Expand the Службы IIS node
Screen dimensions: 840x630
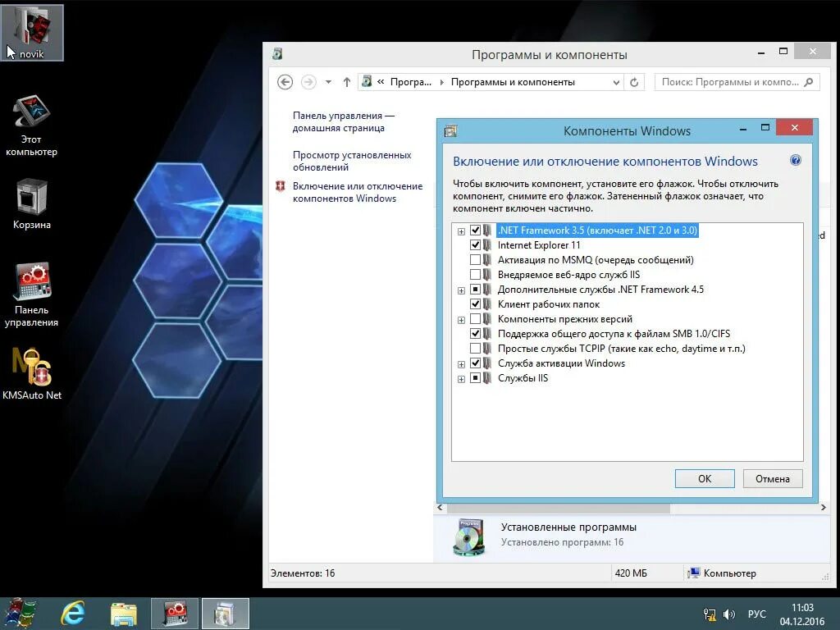[x=461, y=377]
